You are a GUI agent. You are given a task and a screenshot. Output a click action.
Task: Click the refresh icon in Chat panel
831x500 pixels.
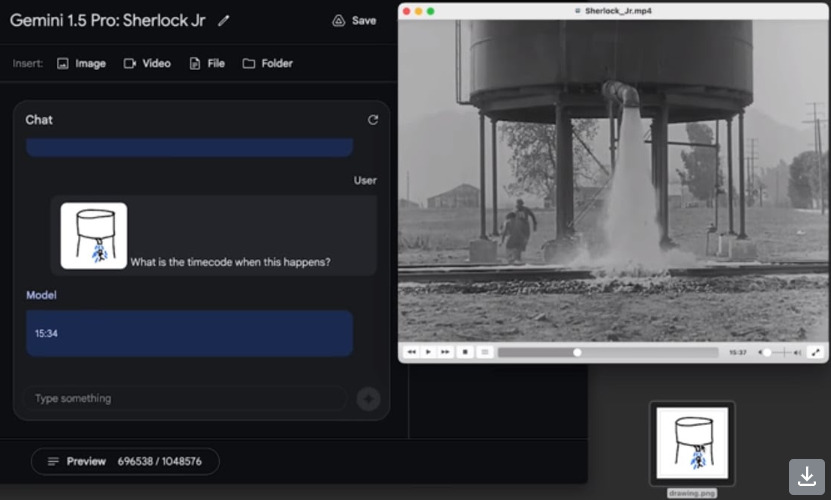tap(373, 120)
